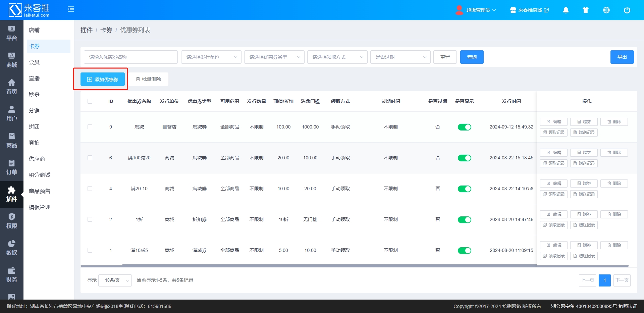Select 会员 in the plugin submenu
The image size is (644, 313).
pos(34,62)
